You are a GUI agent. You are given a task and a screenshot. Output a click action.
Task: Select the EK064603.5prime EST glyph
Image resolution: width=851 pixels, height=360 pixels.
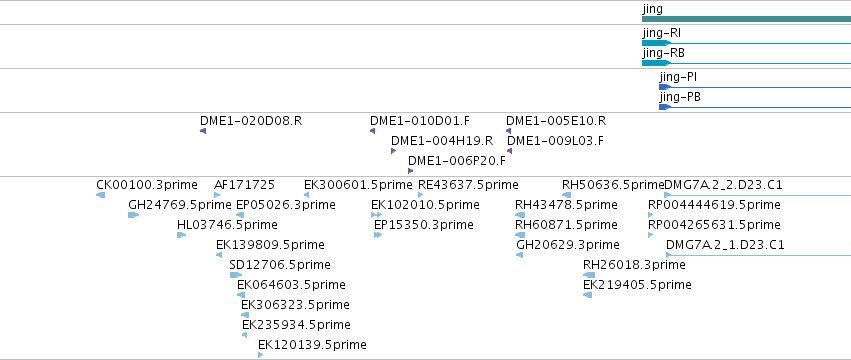coord(241,295)
